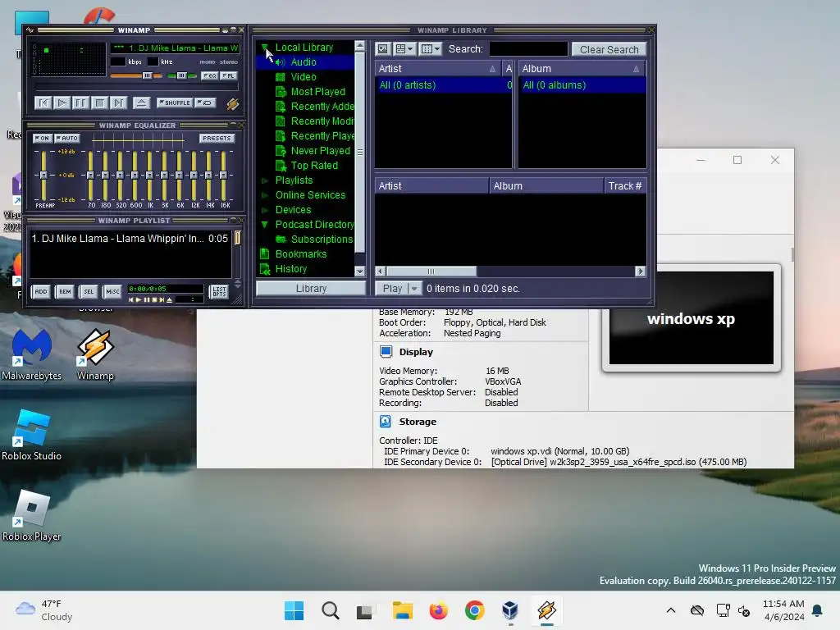Collapse the Podcast Directory node
The height and width of the screenshot is (630, 840).
point(264,225)
